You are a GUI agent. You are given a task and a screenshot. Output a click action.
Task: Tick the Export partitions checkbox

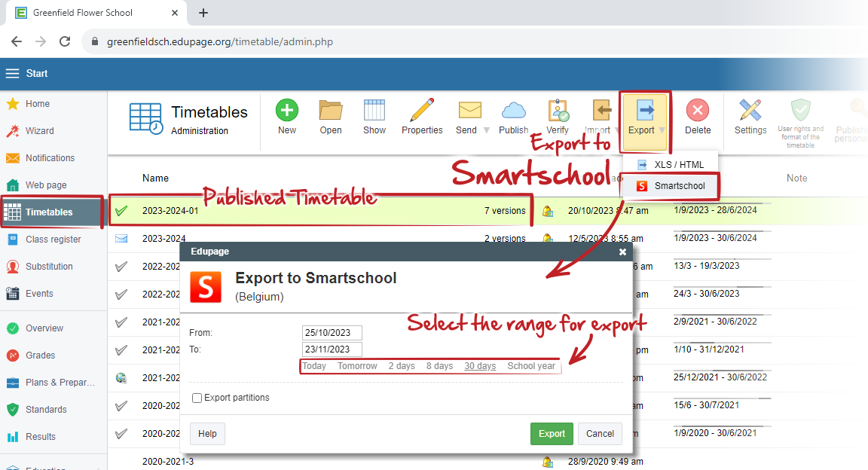[x=197, y=398]
